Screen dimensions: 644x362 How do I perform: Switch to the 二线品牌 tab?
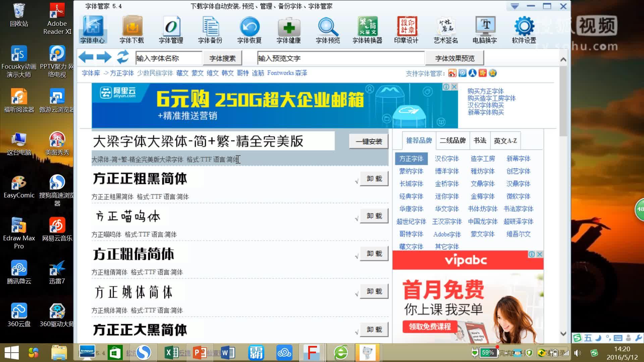pyautogui.click(x=452, y=141)
